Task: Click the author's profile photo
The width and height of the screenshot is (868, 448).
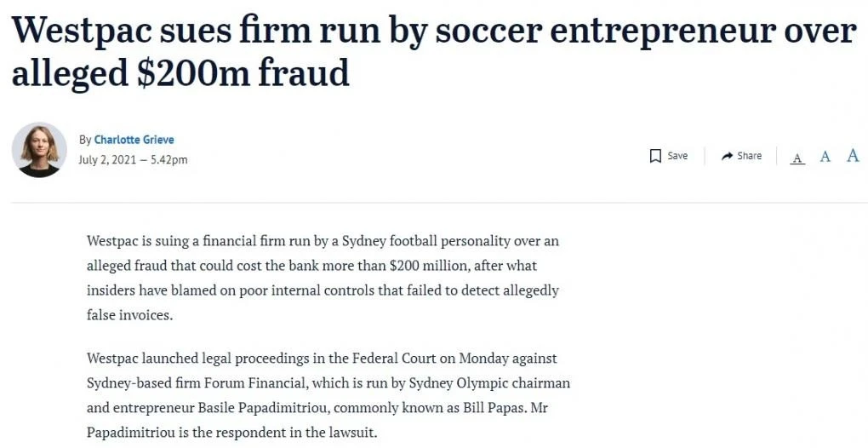Action: pyautogui.click(x=39, y=149)
